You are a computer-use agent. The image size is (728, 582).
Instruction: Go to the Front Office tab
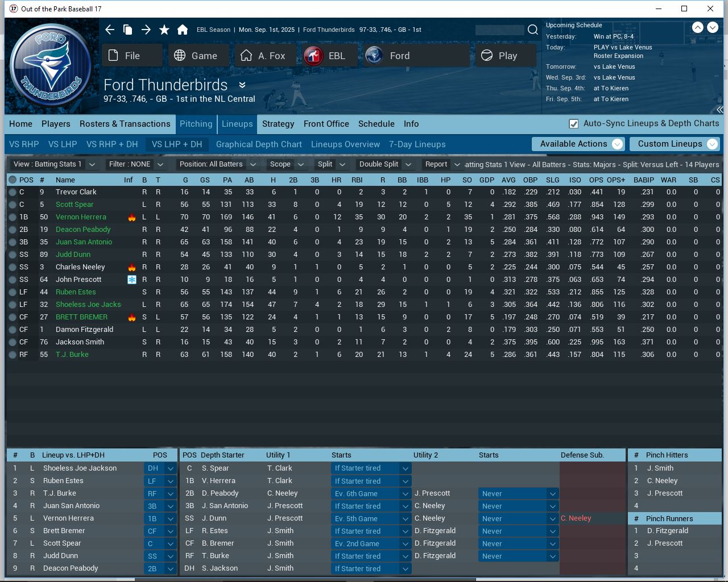(x=326, y=124)
